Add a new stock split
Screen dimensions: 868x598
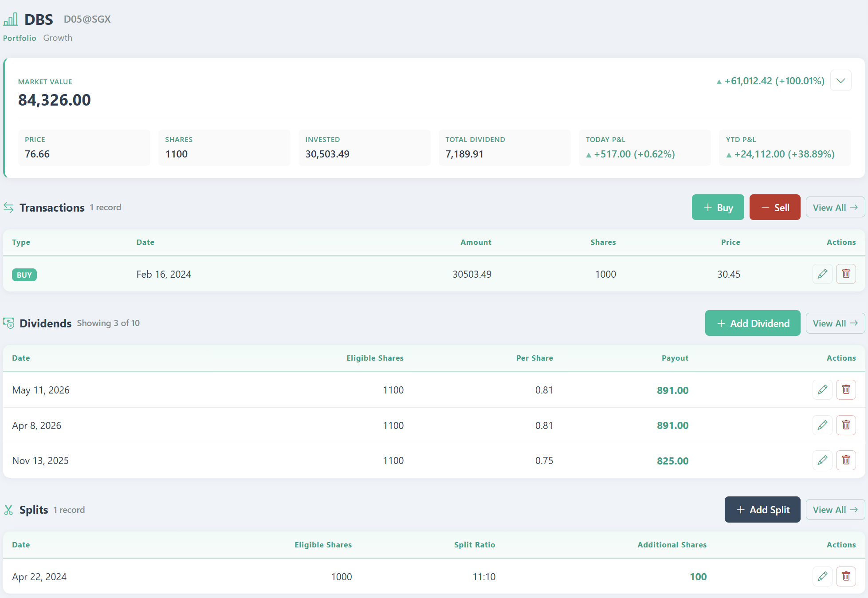point(762,509)
